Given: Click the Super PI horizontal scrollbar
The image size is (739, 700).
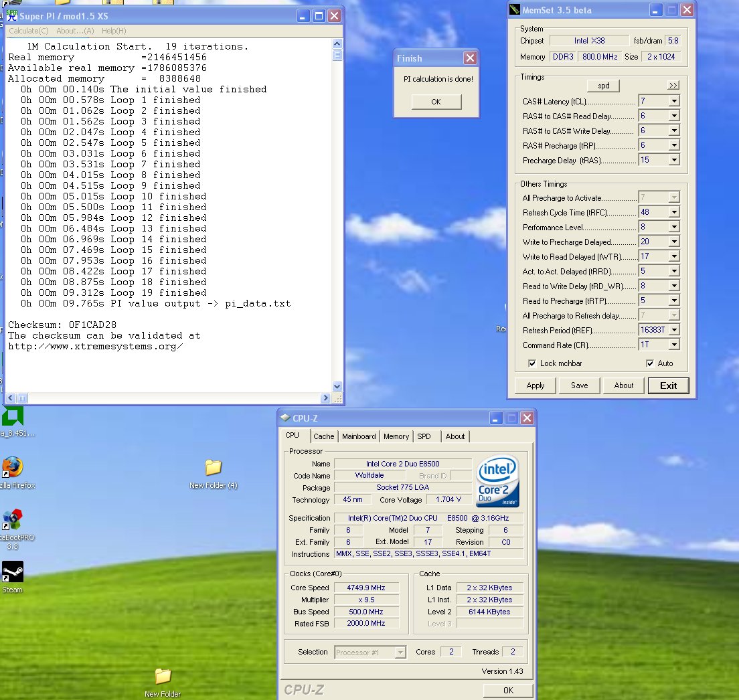Looking at the screenshot, I should (x=167, y=398).
